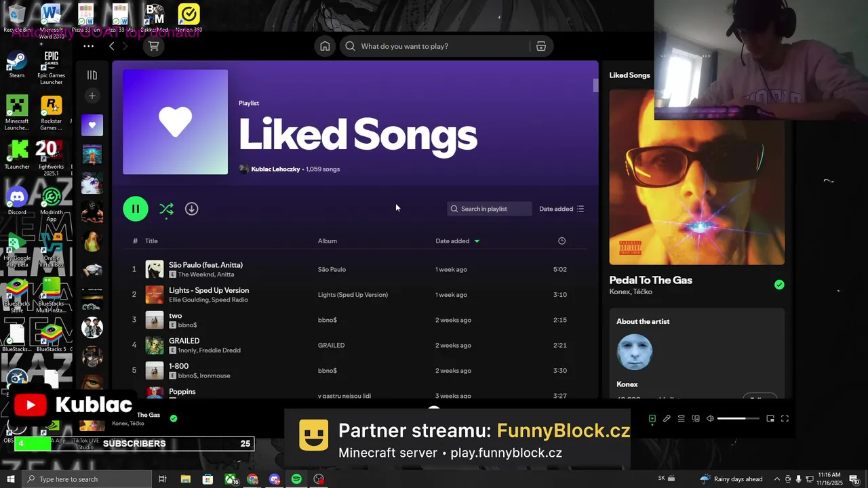Collapse Your Library sidebar
The image size is (868, 488).
(92, 75)
